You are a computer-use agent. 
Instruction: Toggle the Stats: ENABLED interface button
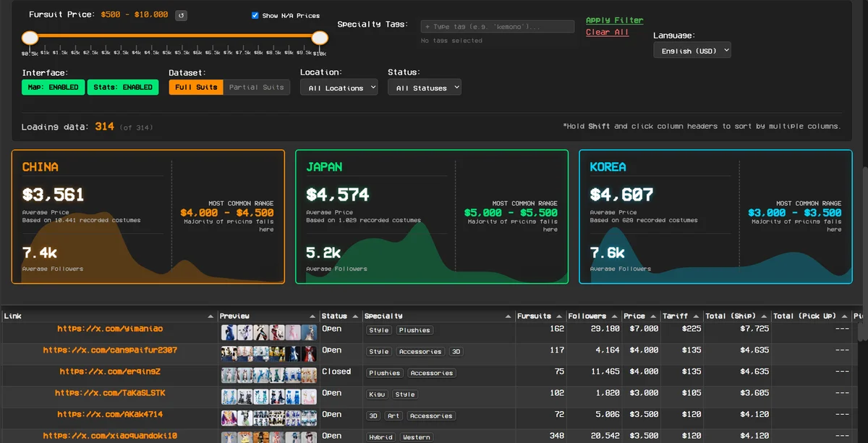pos(123,87)
